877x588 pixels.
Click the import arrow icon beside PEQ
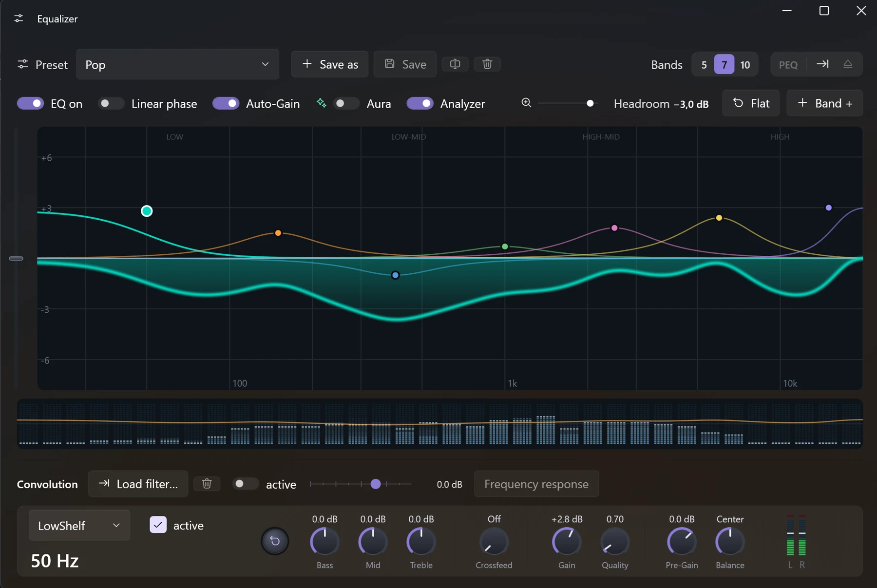click(x=822, y=64)
